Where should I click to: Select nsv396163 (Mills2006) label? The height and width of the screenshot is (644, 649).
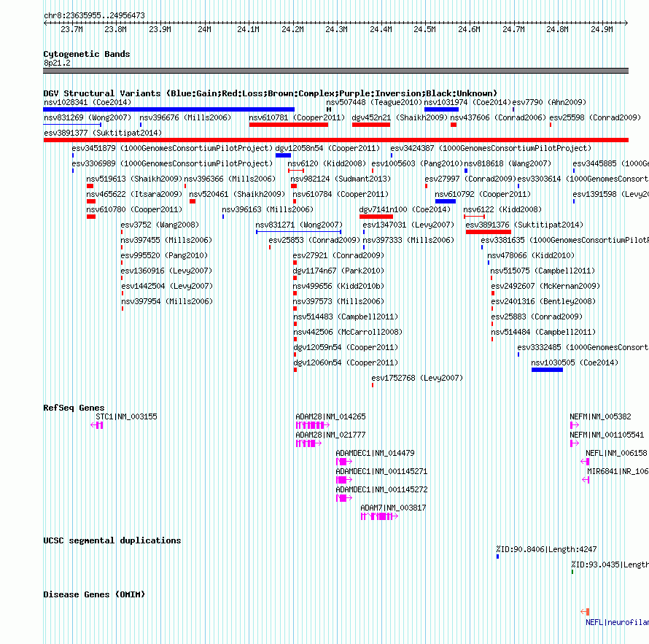pyautogui.click(x=268, y=209)
